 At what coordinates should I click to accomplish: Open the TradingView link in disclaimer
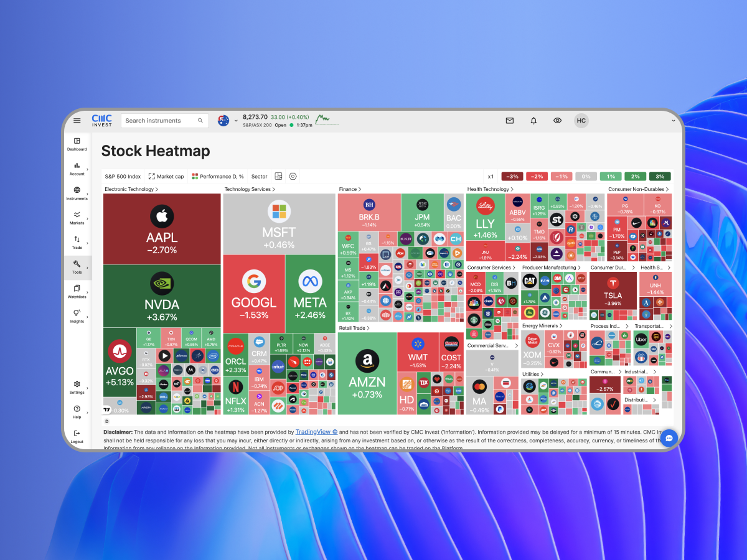316,431
